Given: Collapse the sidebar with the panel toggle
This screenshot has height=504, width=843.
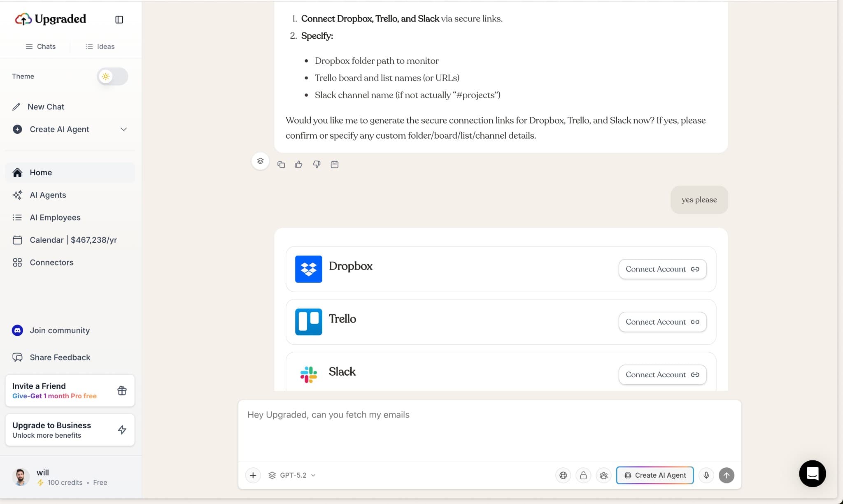Looking at the screenshot, I should (x=119, y=19).
